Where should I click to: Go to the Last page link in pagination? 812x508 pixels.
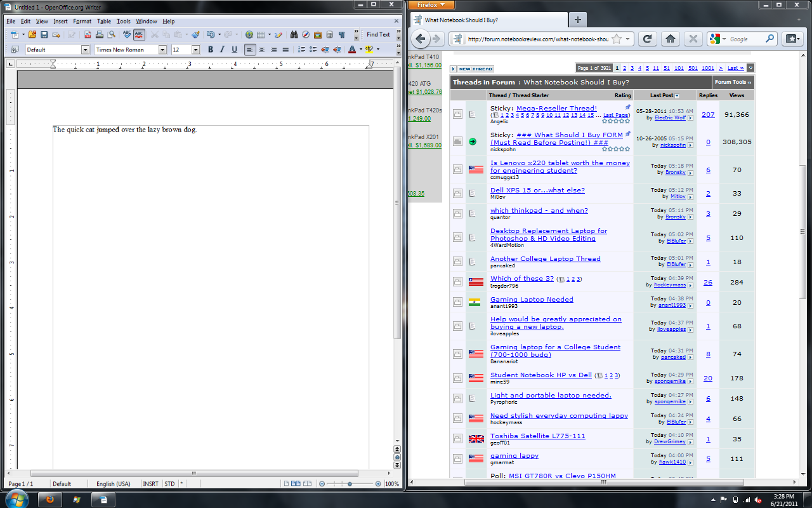click(x=735, y=68)
